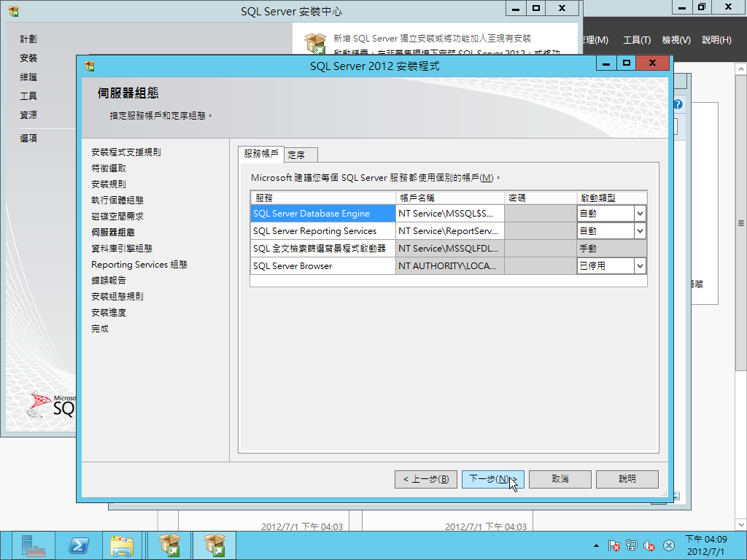Click the 密碼 column header
The width and height of the screenshot is (747, 560).
click(x=541, y=198)
